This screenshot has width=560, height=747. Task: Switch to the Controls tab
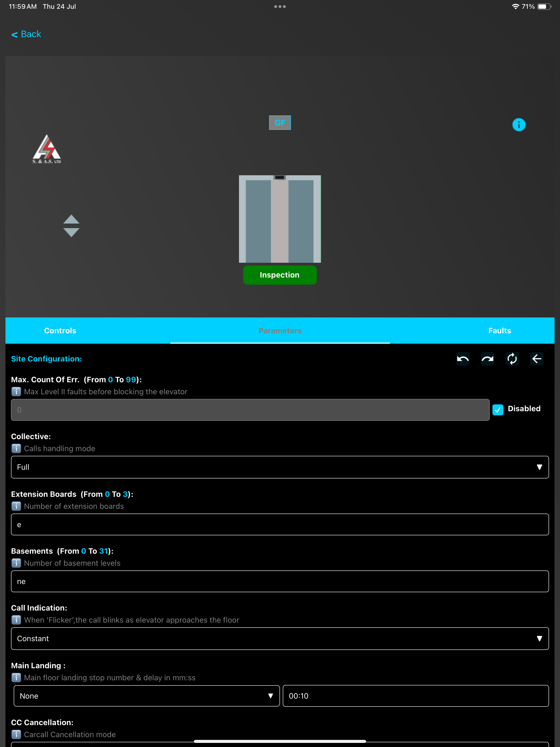pos(60,331)
